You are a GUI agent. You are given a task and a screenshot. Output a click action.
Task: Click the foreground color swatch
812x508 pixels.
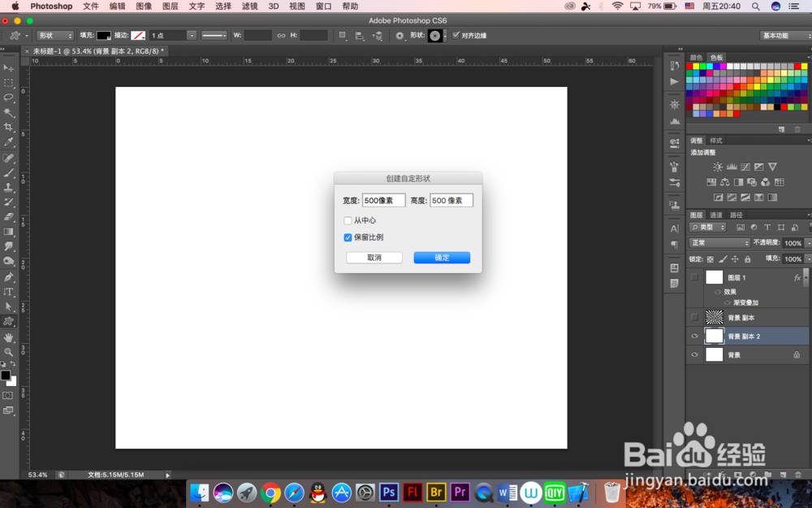pyautogui.click(x=5, y=376)
